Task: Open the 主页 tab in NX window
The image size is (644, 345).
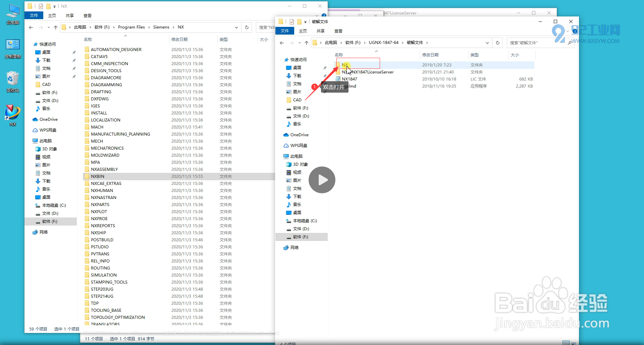Action: [x=52, y=15]
